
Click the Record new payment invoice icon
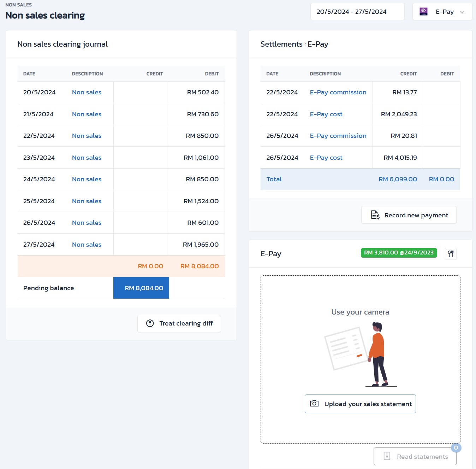[x=375, y=215]
